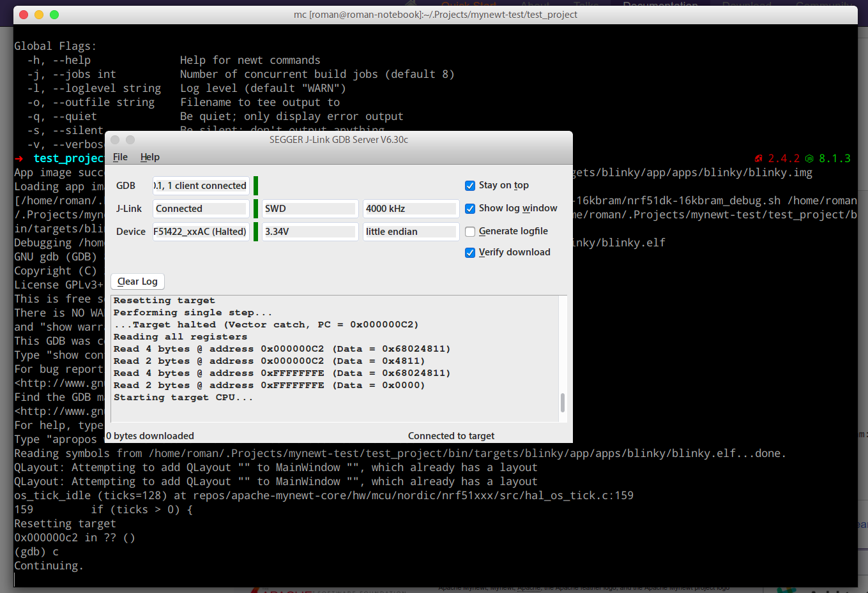Click the green GDB status indicator

click(255, 186)
